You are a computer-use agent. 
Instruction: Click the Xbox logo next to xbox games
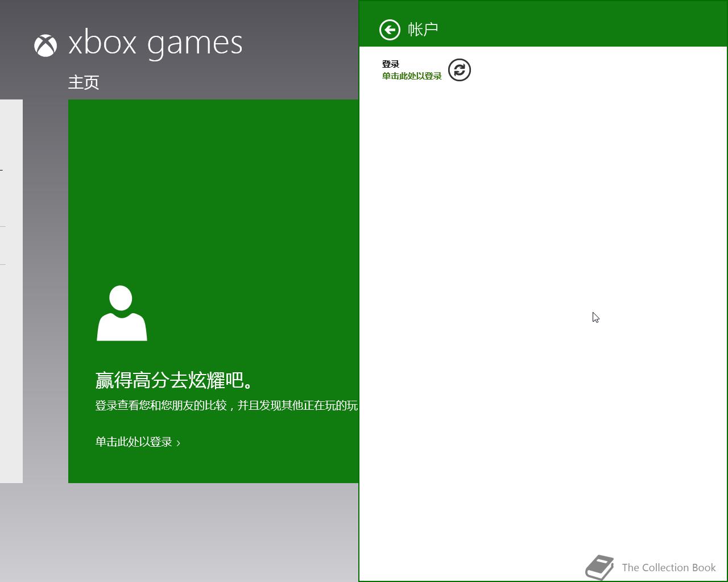pyautogui.click(x=45, y=45)
